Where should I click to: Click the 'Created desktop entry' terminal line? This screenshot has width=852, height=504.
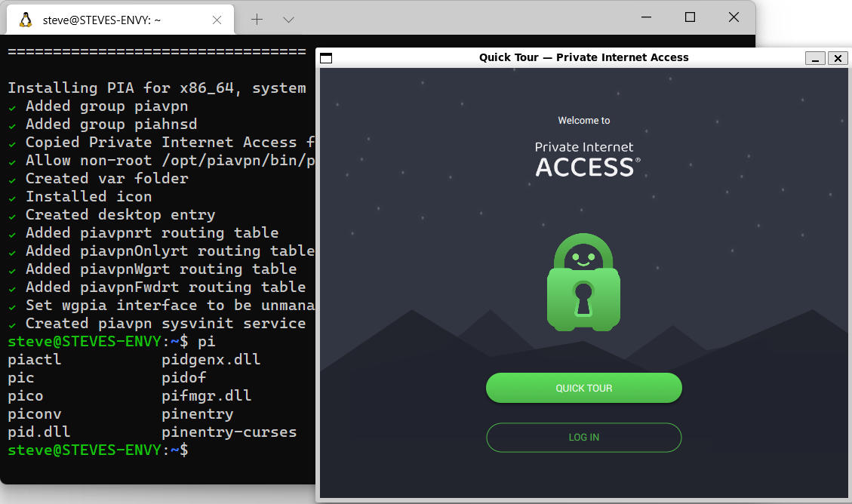tap(112, 214)
